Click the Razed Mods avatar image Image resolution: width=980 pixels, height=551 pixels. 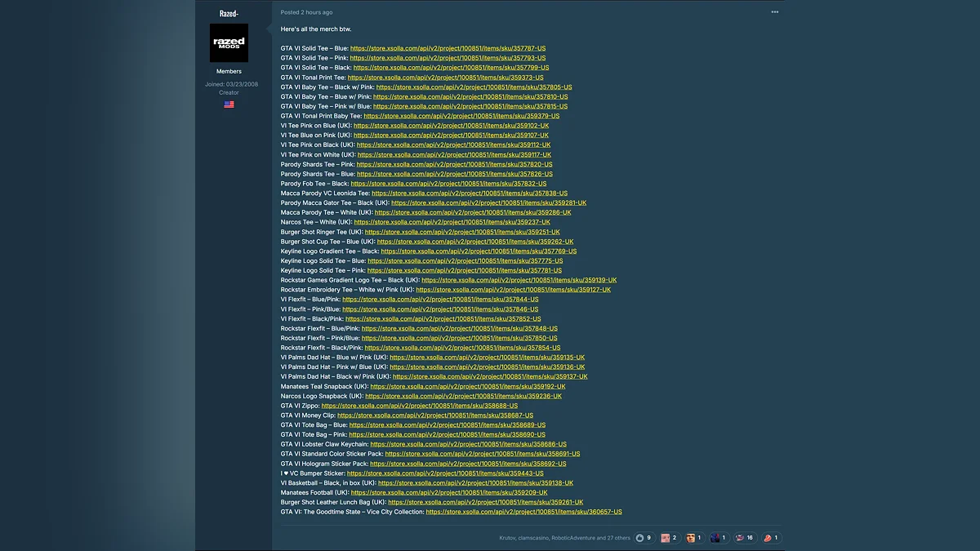click(229, 43)
